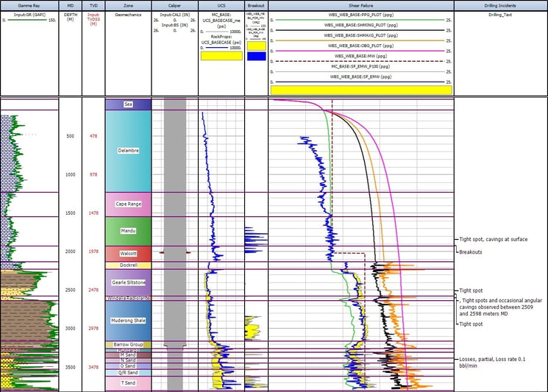Viewport: 548px width, 392px height.
Task: Click the RockProps: UCS_BASECASE legend entry
Action: (221, 42)
